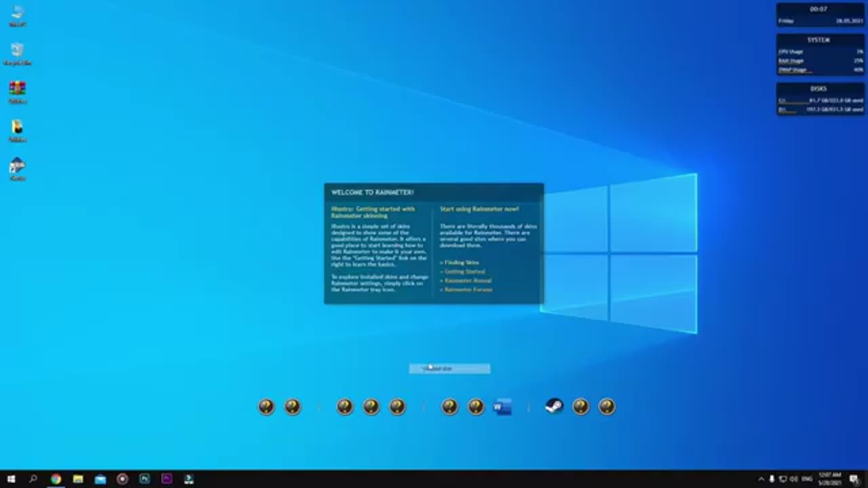
Task: Open This PC desktop icon
Action: click(18, 16)
